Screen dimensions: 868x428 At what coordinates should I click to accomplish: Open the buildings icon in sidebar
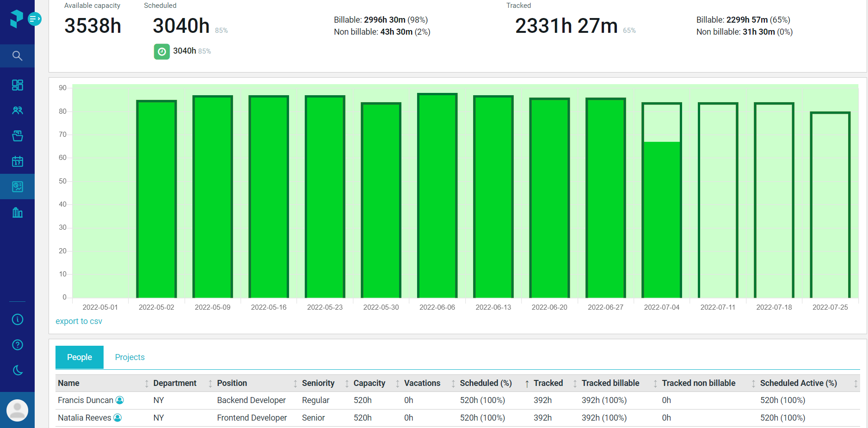tap(18, 212)
